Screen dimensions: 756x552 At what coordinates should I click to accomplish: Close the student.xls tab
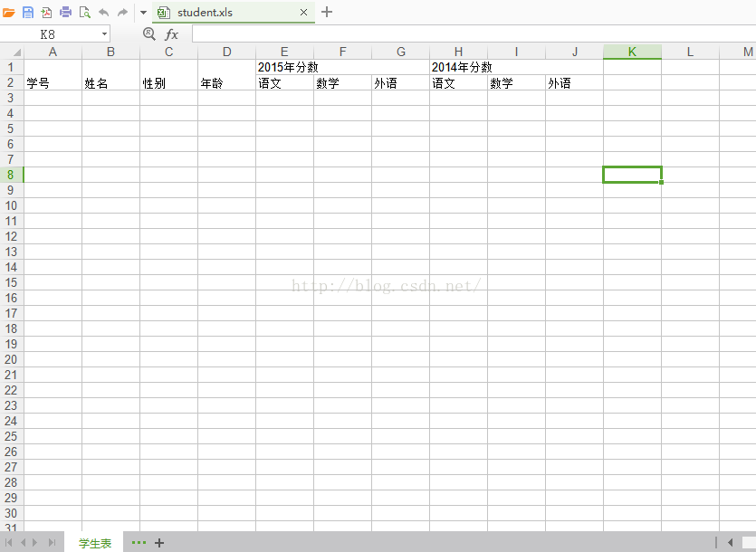point(303,13)
